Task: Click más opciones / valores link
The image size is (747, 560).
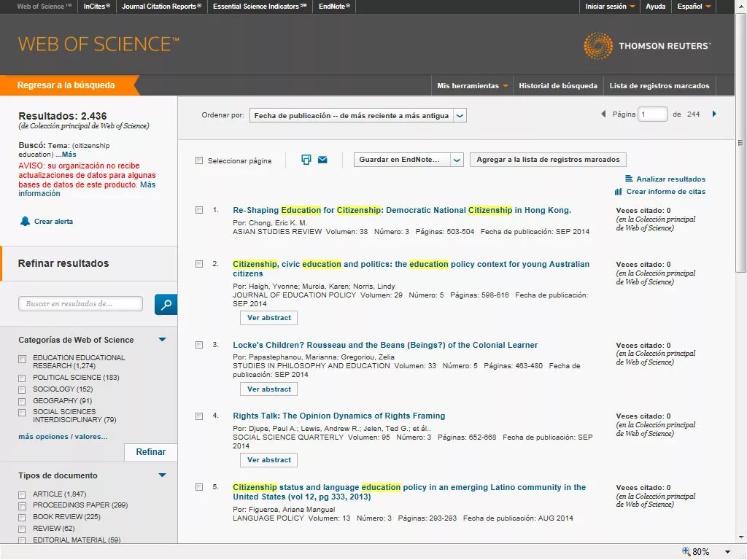Action: click(63, 436)
